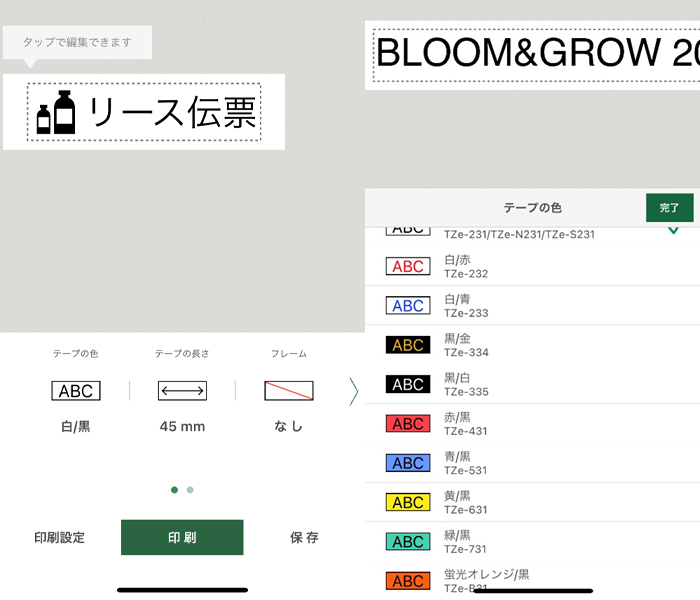Tap the テープの長さ heading label
This screenshot has width=700, height=600.
click(182, 354)
